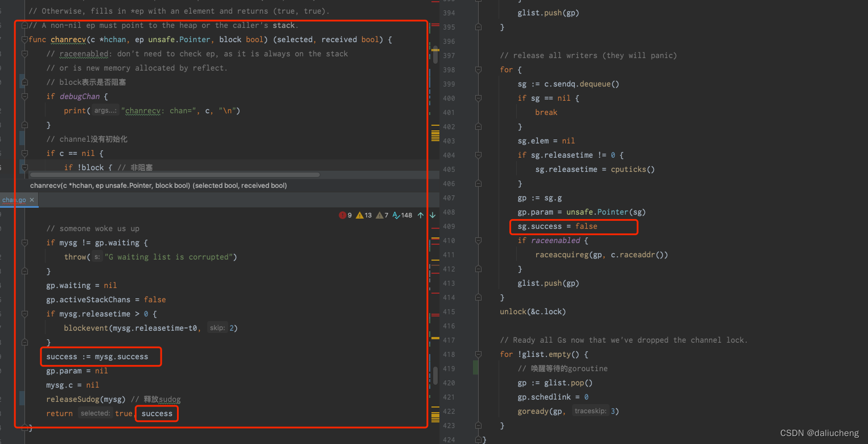Collapse fold at 'A non-nil ep' comment
The width and height of the screenshot is (868, 444).
(24, 25)
